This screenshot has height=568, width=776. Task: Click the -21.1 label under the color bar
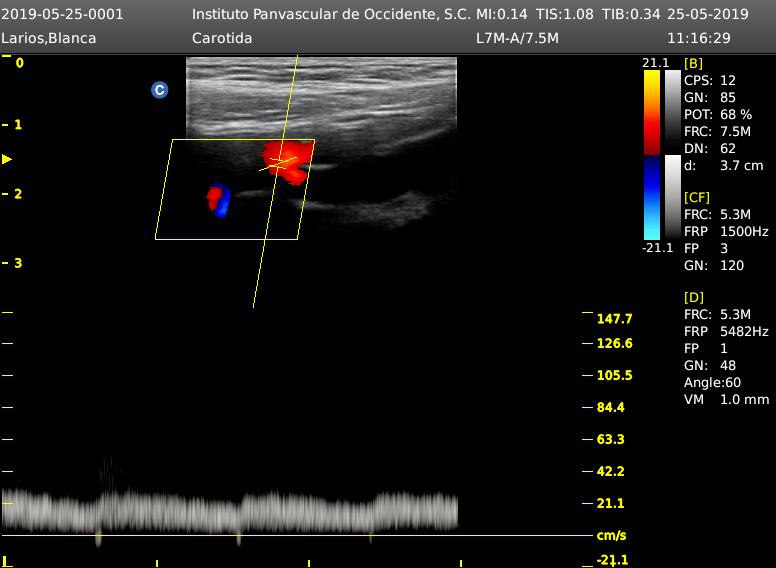[x=657, y=248]
